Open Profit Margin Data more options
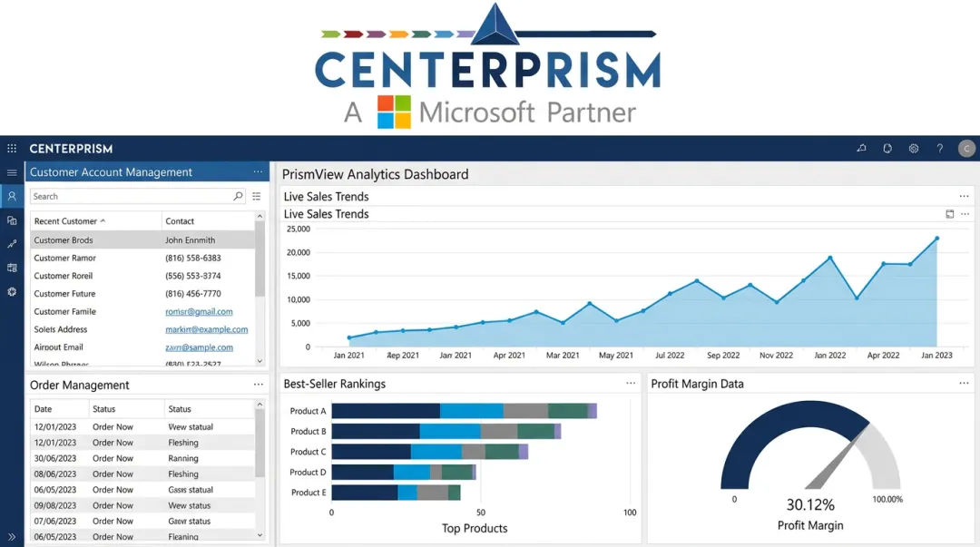 click(x=964, y=383)
